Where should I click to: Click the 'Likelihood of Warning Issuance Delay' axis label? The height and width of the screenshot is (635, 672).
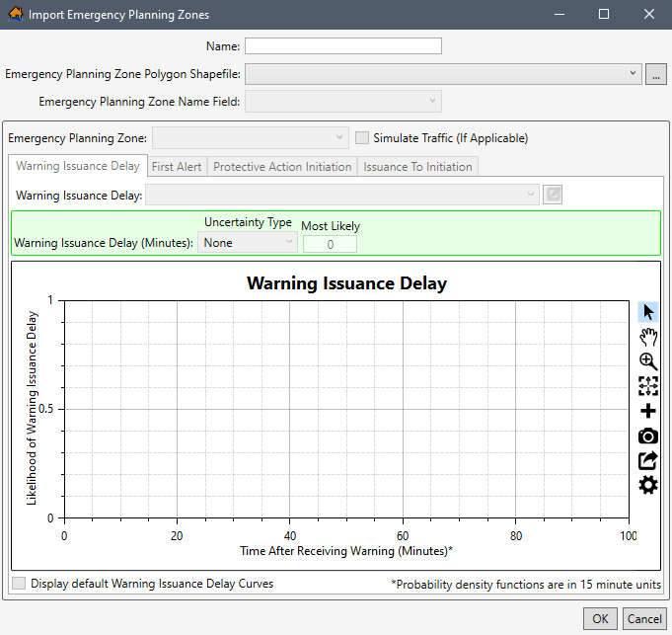point(32,408)
